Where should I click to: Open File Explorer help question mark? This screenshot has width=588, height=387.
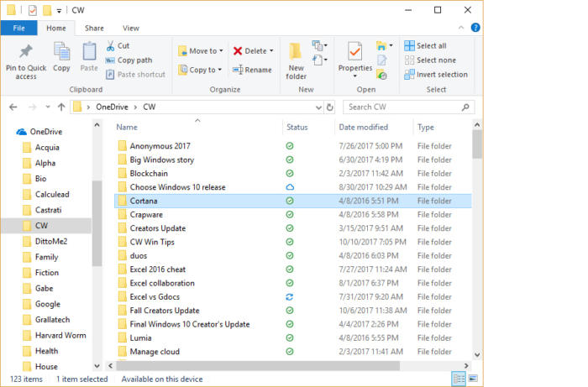point(475,28)
